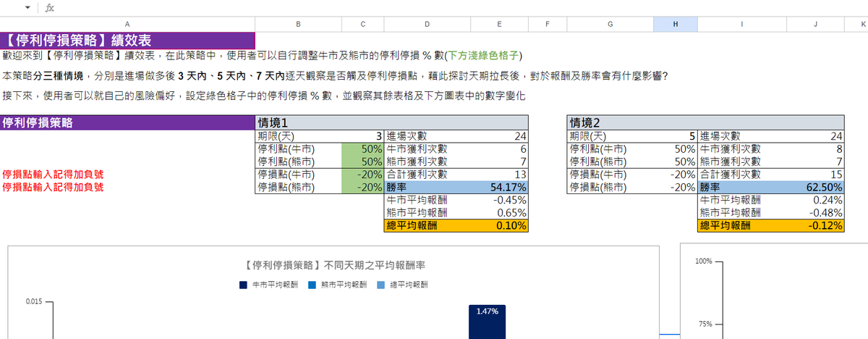This screenshot has width=868, height=339.
Task: Select the 情境2 header cell
Action: pyautogui.click(x=705, y=122)
